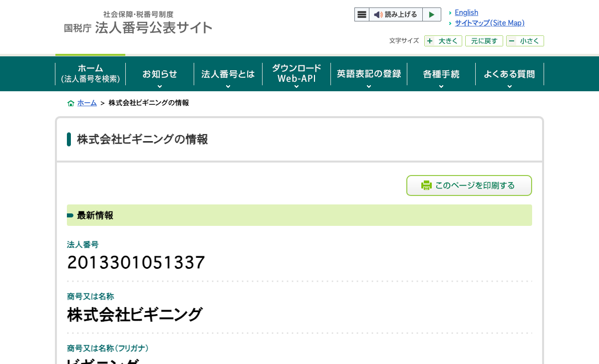
Task: Open the よくある質問 menu
Action: coord(510,74)
